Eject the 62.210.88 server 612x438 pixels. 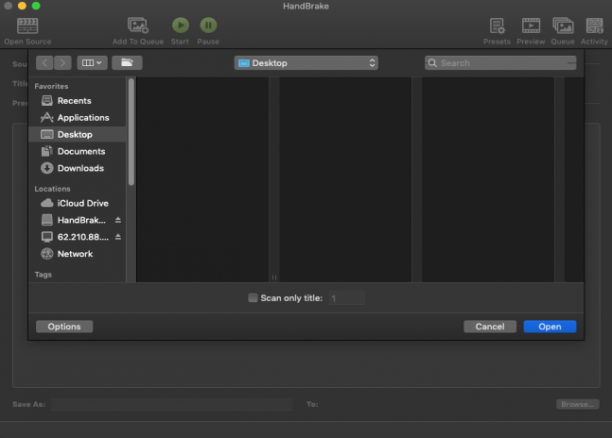click(x=118, y=237)
